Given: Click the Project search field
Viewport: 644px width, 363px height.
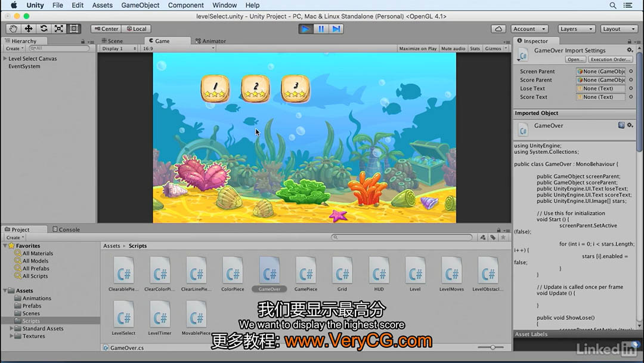Looking at the screenshot, I should click(x=402, y=237).
